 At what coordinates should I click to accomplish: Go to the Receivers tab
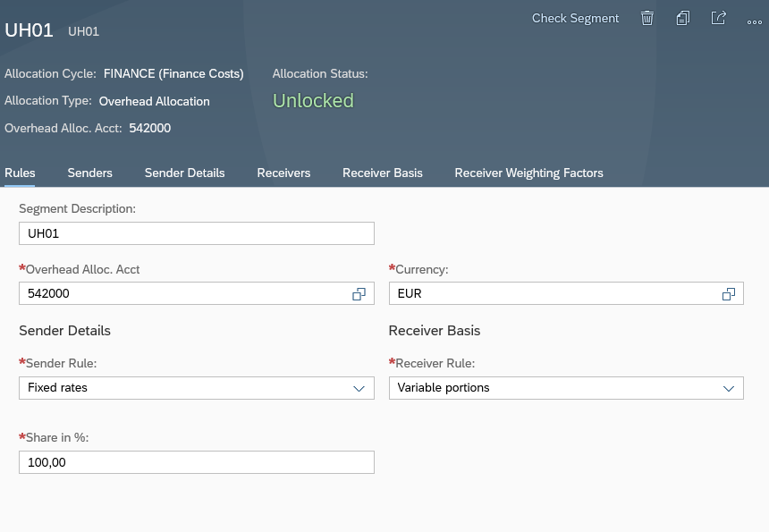pyautogui.click(x=283, y=173)
